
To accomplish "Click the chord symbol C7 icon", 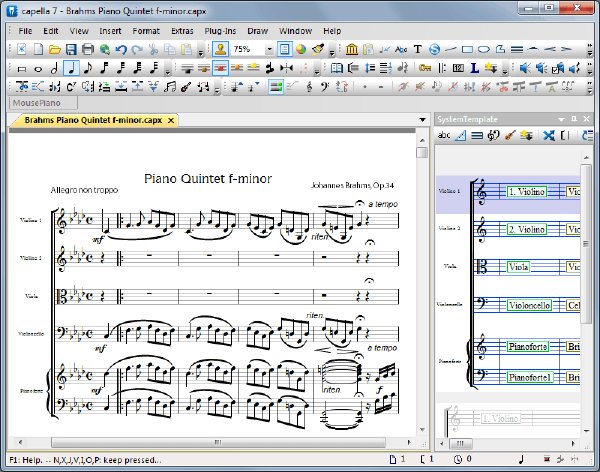I will pyautogui.click(x=71, y=87).
